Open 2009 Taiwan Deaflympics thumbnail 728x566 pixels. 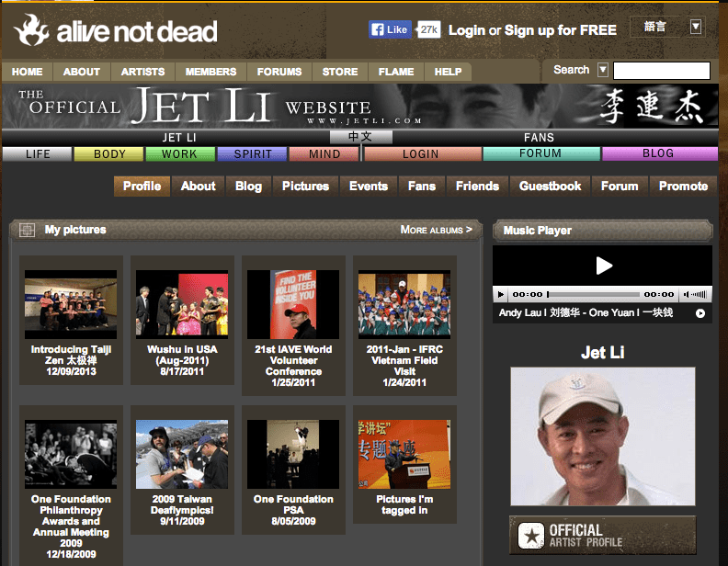pyautogui.click(x=182, y=454)
